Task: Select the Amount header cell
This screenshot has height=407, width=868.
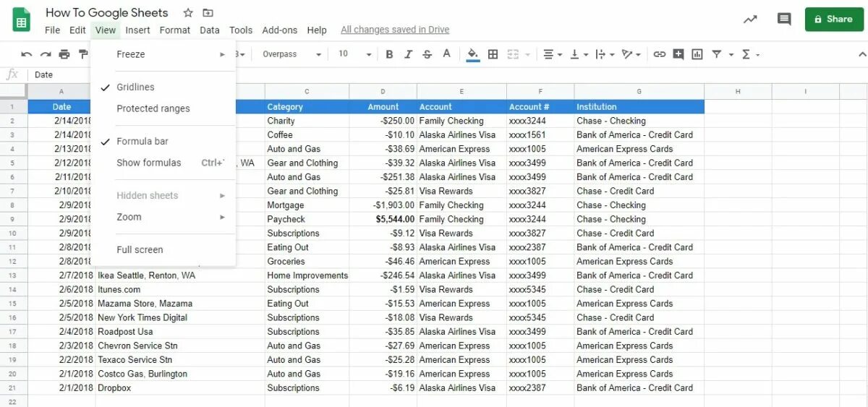Action: tap(383, 107)
